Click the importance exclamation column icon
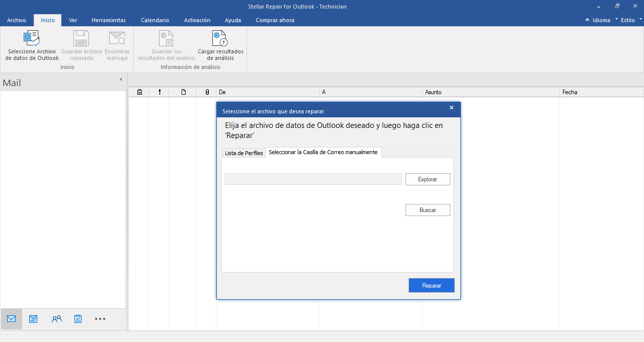This screenshot has width=644, height=342. click(x=159, y=92)
